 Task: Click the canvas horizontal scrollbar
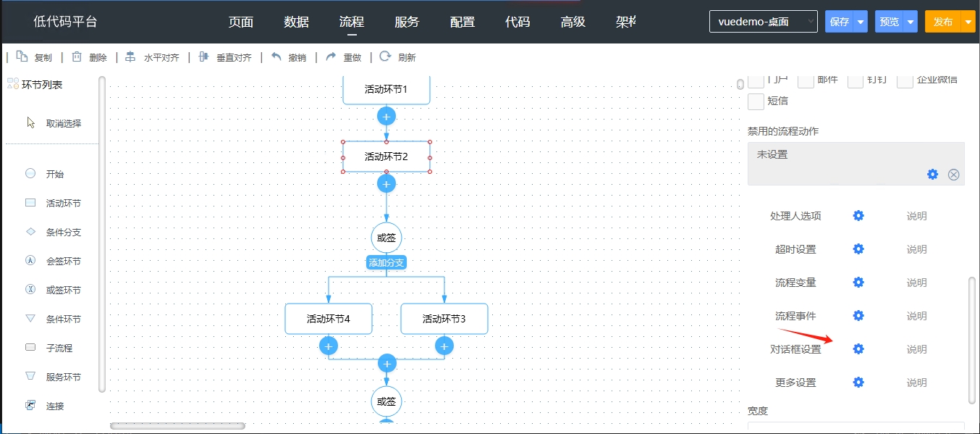point(177,426)
